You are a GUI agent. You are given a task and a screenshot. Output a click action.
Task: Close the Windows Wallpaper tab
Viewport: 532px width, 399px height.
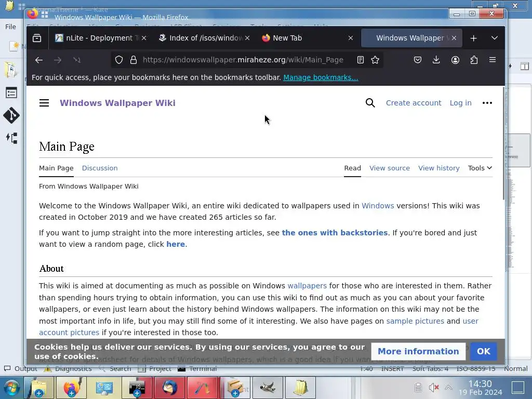pyautogui.click(x=454, y=38)
